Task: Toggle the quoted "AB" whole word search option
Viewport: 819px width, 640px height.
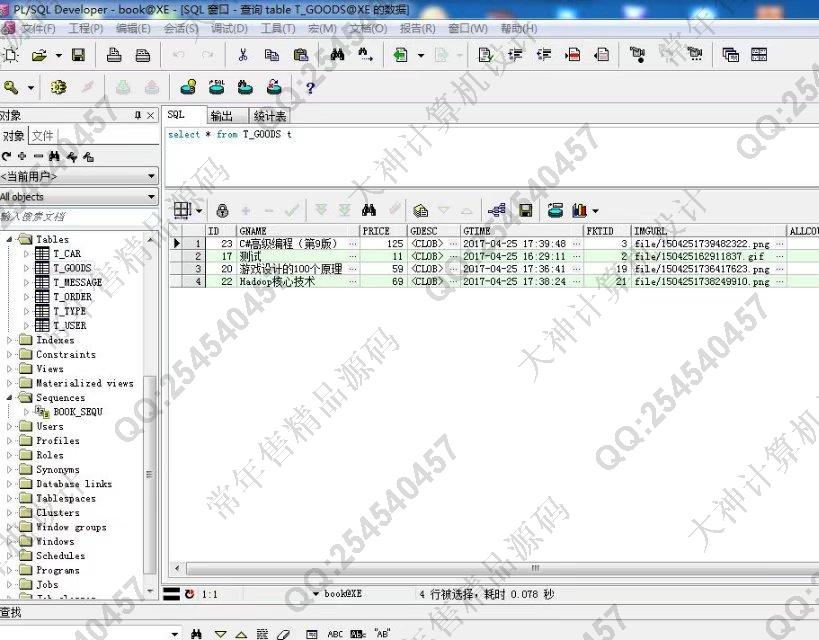Action: pos(382,634)
